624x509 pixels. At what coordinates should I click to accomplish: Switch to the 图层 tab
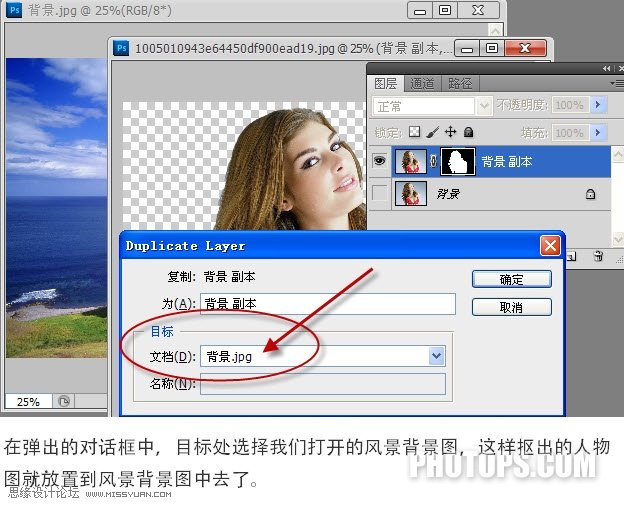pyautogui.click(x=385, y=84)
